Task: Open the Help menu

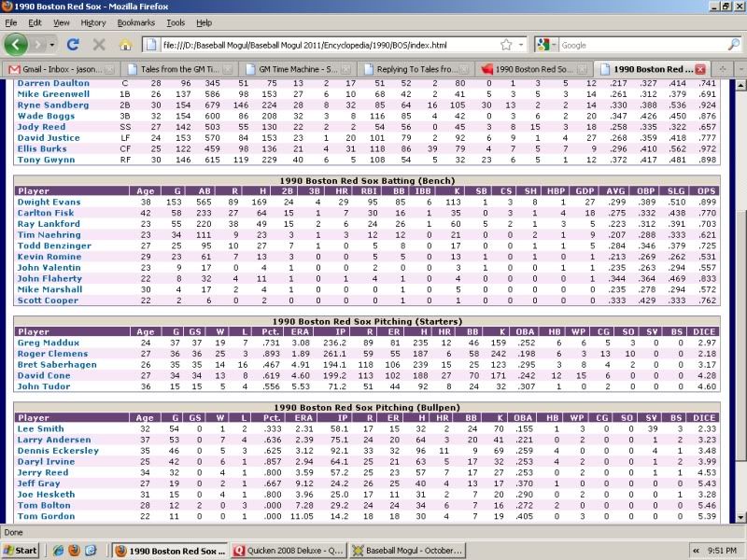Action: click(x=204, y=22)
